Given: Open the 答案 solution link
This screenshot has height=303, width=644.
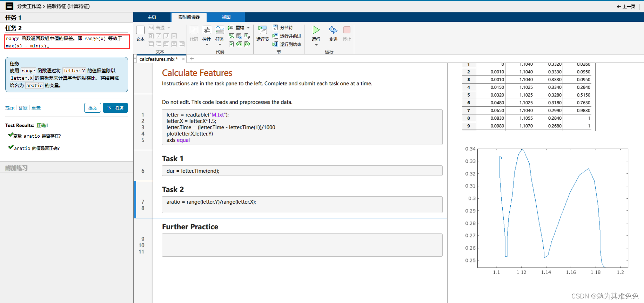Looking at the screenshot, I should pyautogui.click(x=23, y=108).
